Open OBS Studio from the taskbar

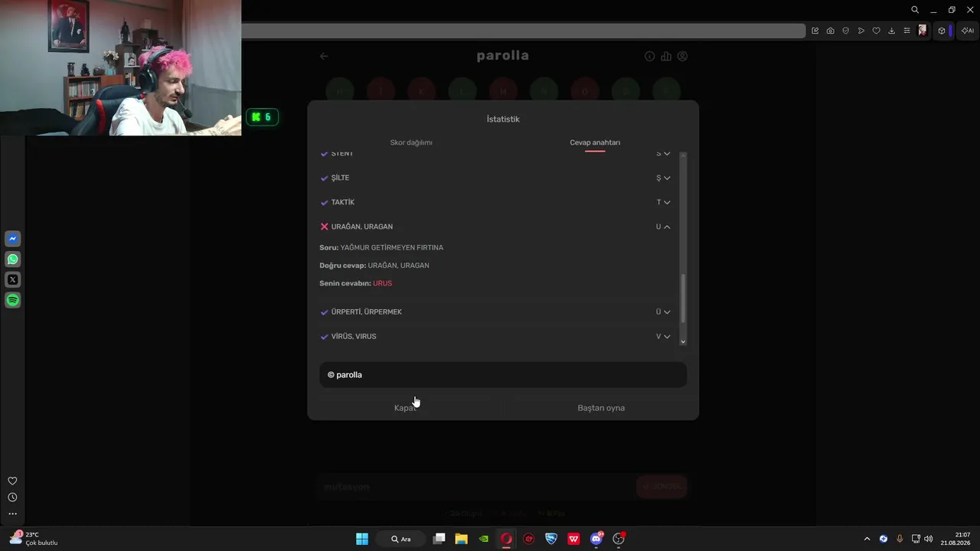point(619,539)
